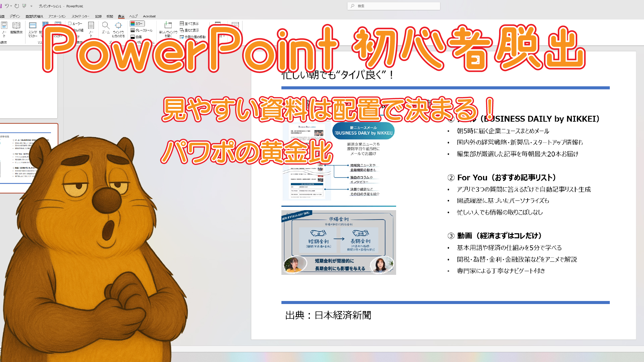The height and width of the screenshot is (362, 644).
Task: Click bullet 閲読履歴に基づいたパーソナライズも
Action: point(503,201)
